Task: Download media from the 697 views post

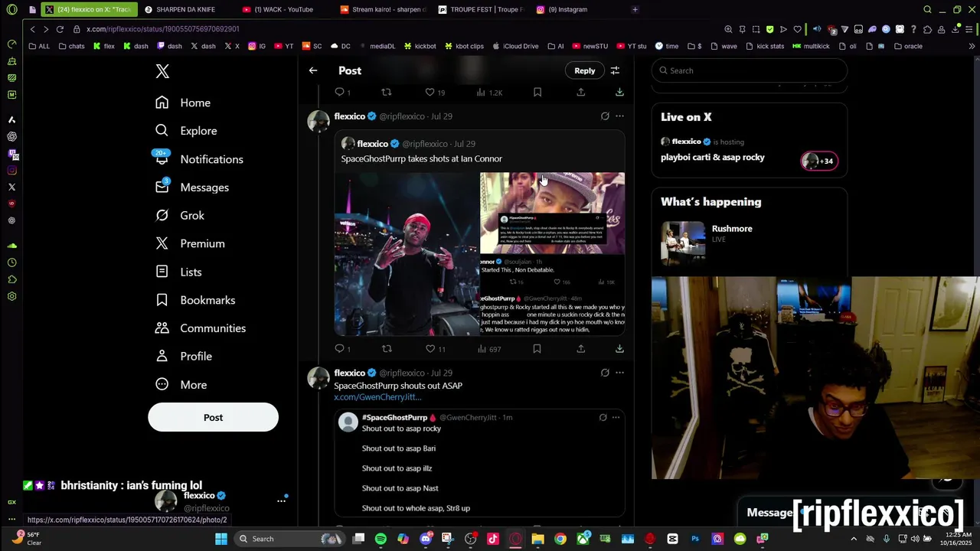Action: [619, 349]
